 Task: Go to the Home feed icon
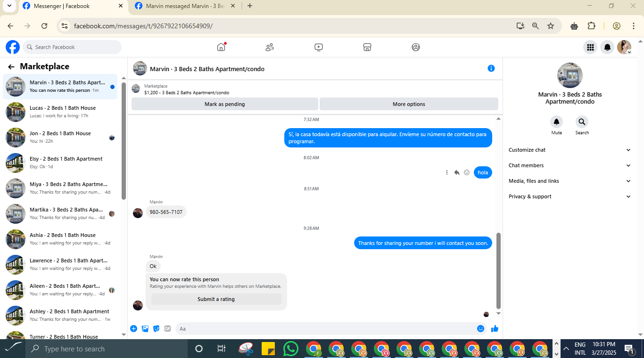tap(221, 47)
